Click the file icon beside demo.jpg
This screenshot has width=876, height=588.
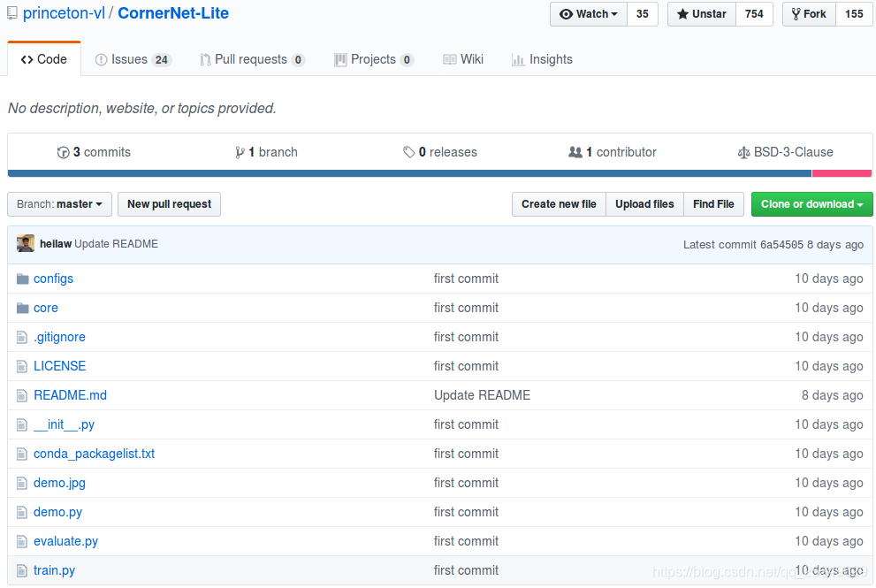click(22, 483)
